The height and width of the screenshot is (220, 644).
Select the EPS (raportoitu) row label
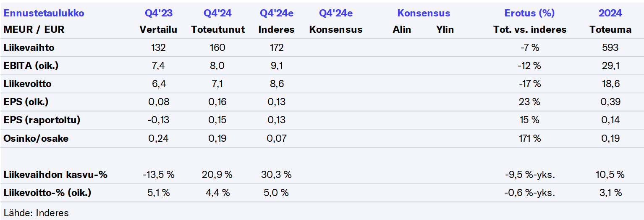(x=42, y=120)
